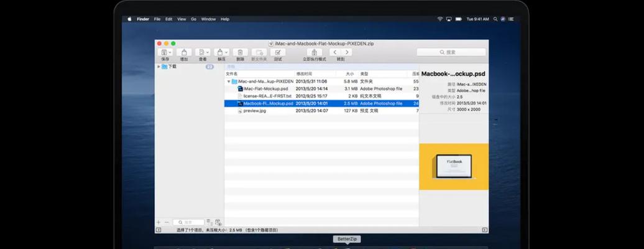Click the Tue 9:41 AM clock

click(477, 19)
